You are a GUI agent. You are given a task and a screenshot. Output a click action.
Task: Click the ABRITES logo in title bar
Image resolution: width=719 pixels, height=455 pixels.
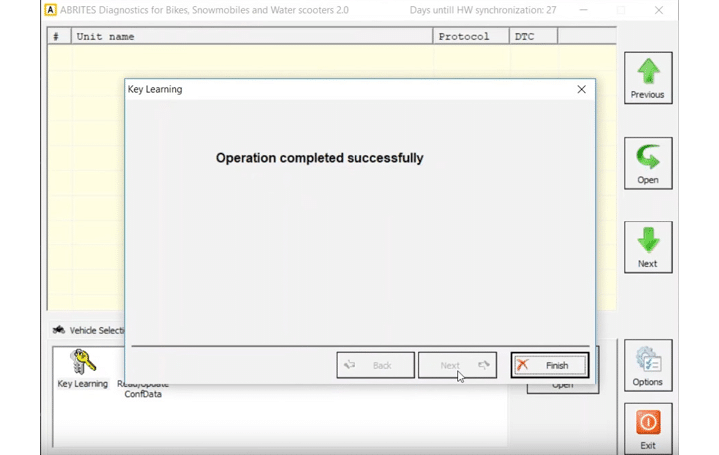[x=51, y=10]
